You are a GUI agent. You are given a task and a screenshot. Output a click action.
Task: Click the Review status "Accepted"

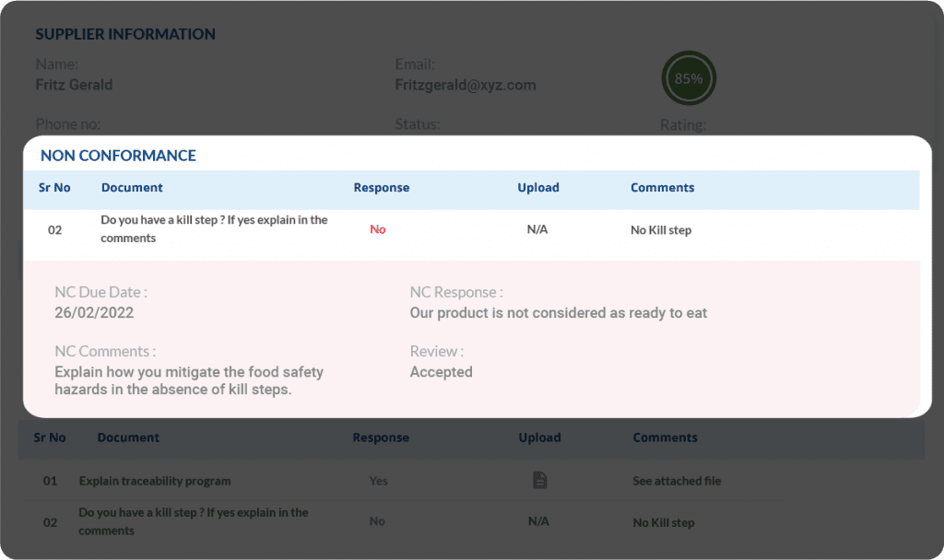[x=441, y=372]
